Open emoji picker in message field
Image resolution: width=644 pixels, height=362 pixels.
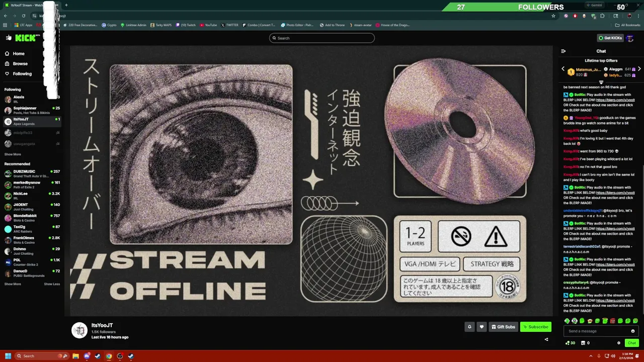click(x=633, y=331)
